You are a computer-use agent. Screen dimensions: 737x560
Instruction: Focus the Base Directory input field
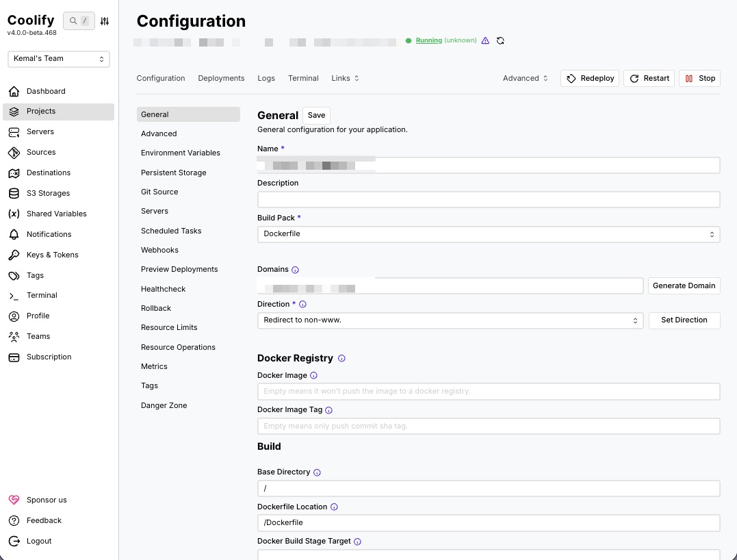[x=489, y=489]
